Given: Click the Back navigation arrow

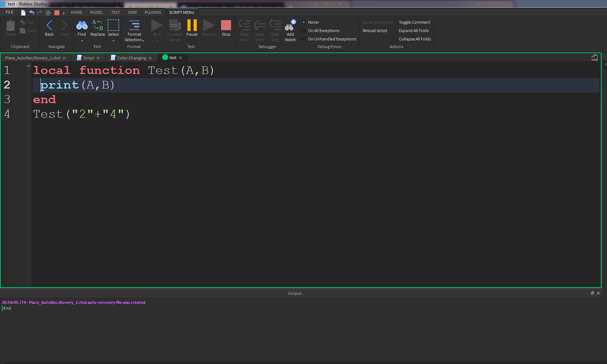Looking at the screenshot, I should pyautogui.click(x=49, y=25).
